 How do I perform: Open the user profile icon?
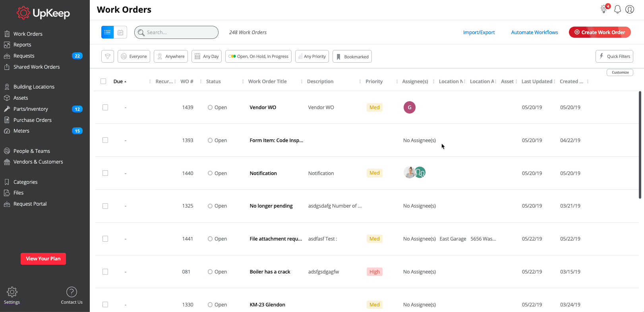(630, 9)
